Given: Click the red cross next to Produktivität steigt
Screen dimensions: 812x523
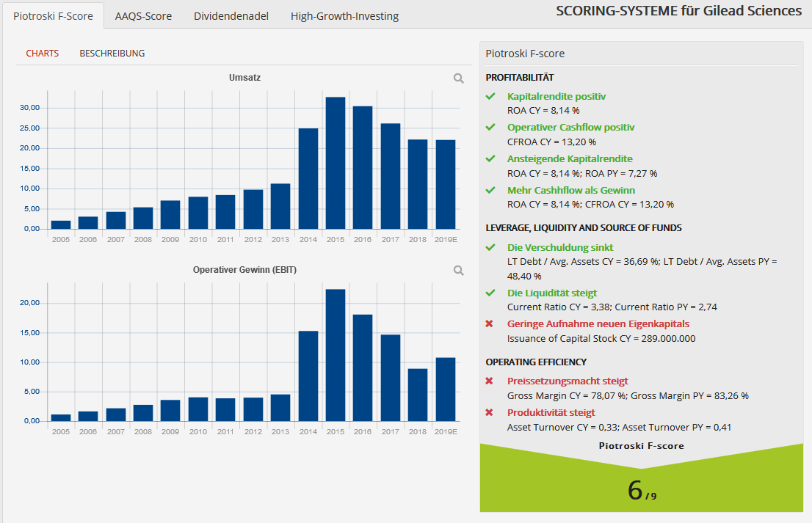Looking at the screenshot, I should tap(490, 412).
